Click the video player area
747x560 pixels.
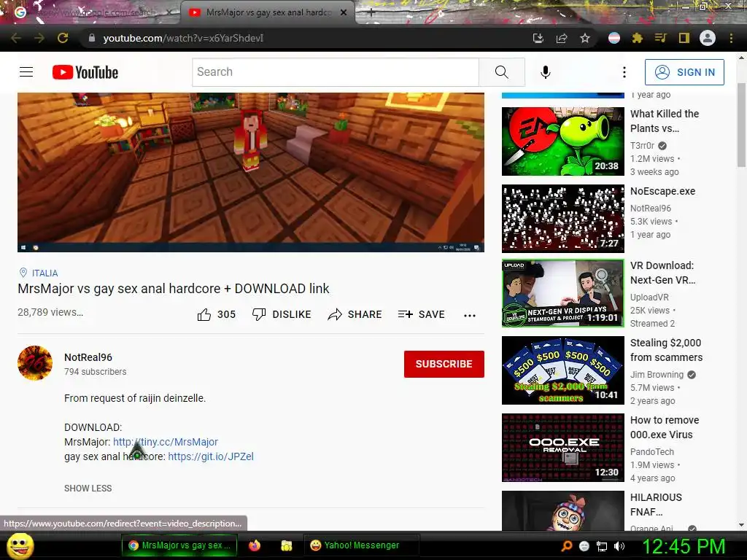[251, 172]
